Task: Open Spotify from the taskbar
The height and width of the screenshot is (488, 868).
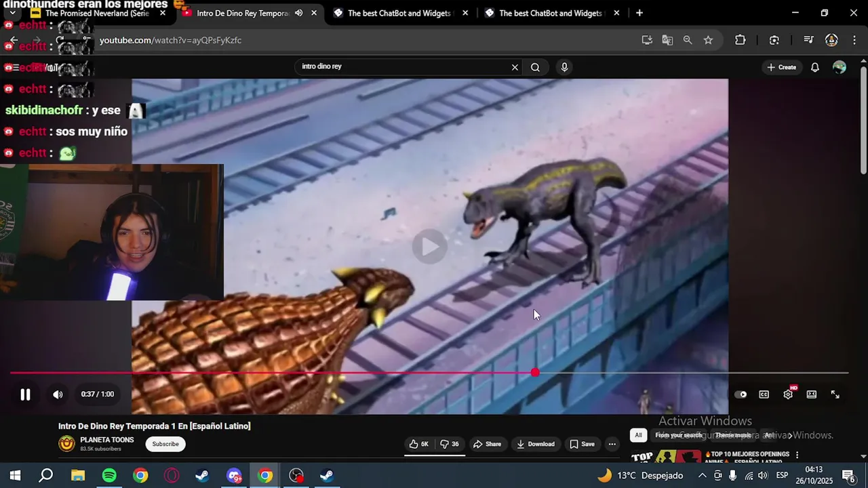Action: [109, 476]
